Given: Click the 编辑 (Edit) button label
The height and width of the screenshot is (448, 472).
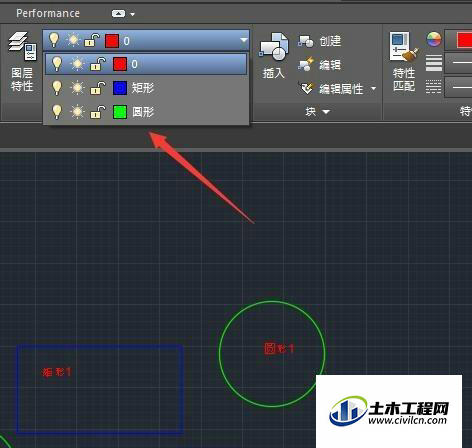Looking at the screenshot, I should [x=330, y=65].
